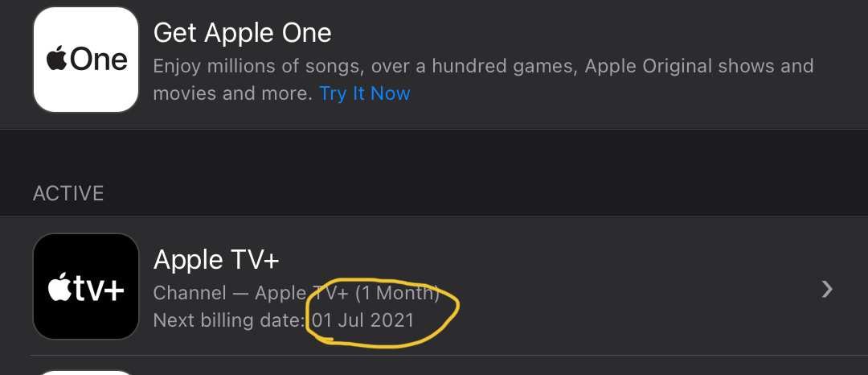This screenshot has width=868, height=375.
Task: Tap the word 'One' in the white logo
Action: (x=100, y=60)
